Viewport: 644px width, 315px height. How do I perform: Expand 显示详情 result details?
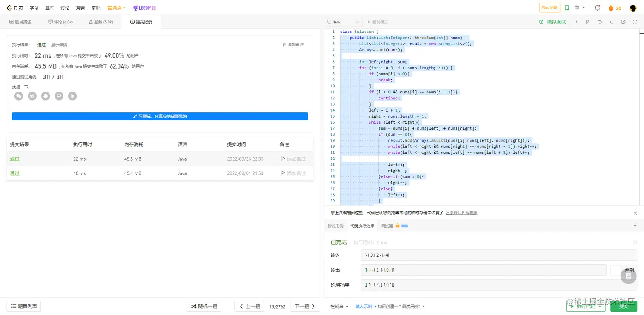(60, 45)
